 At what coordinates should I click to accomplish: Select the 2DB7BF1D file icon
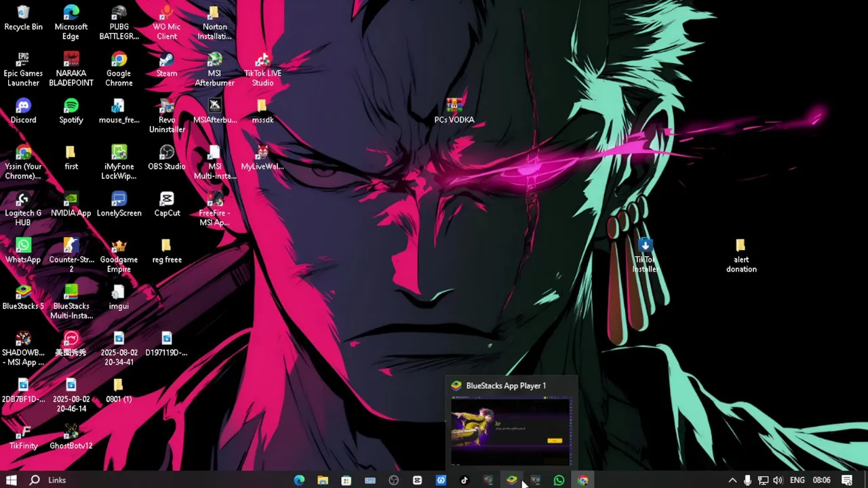coord(23,391)
